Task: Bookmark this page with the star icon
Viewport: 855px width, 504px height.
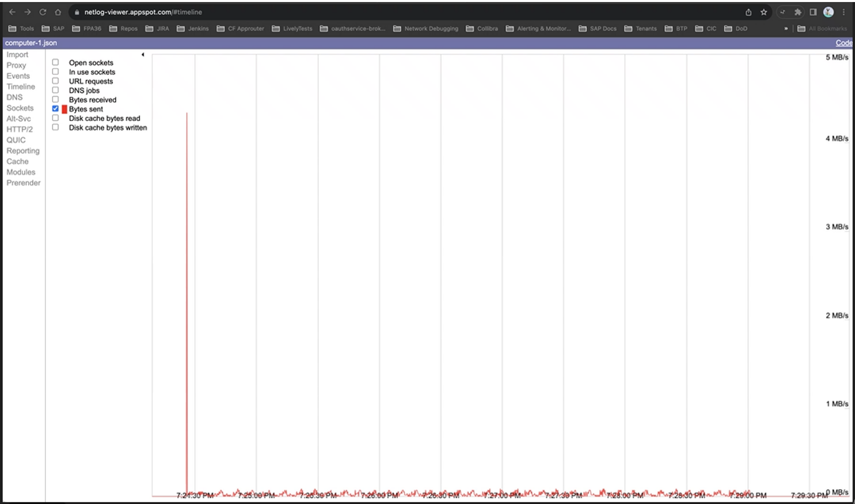Action: [764, 12]
